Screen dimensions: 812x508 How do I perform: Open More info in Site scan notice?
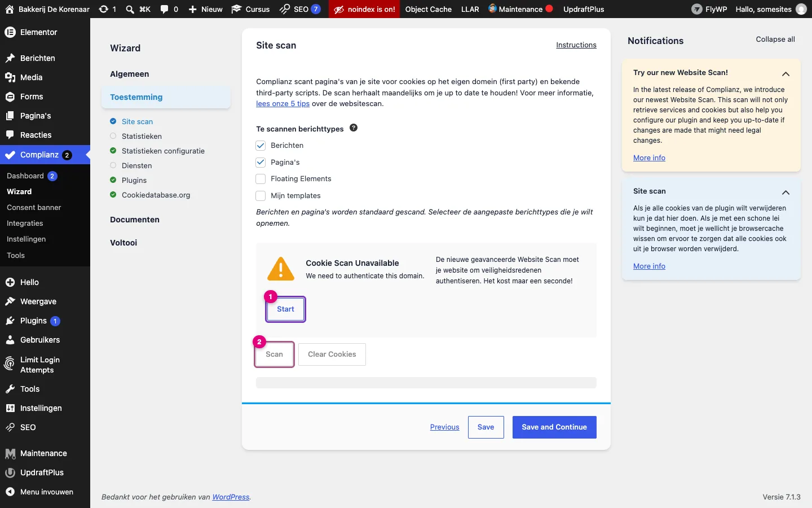tap(649, 266)
